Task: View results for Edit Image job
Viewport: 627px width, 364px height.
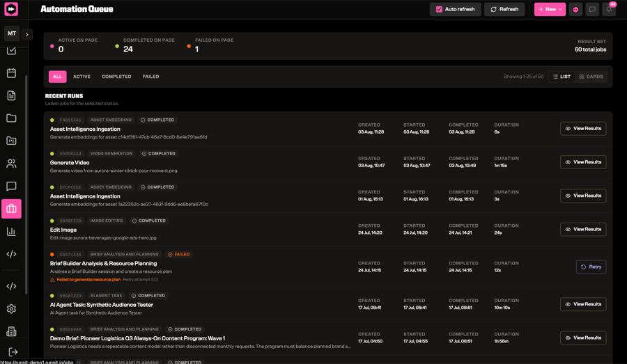Action: [x=583, y=229]
